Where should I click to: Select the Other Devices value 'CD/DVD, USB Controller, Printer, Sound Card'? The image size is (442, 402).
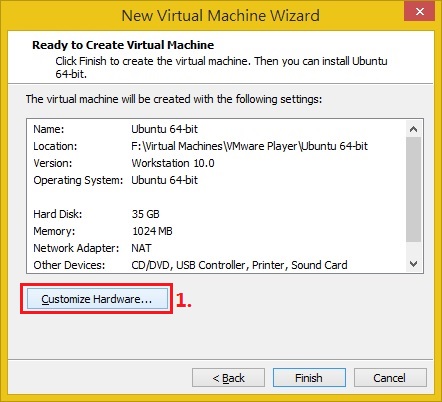(x=239, y=265)
